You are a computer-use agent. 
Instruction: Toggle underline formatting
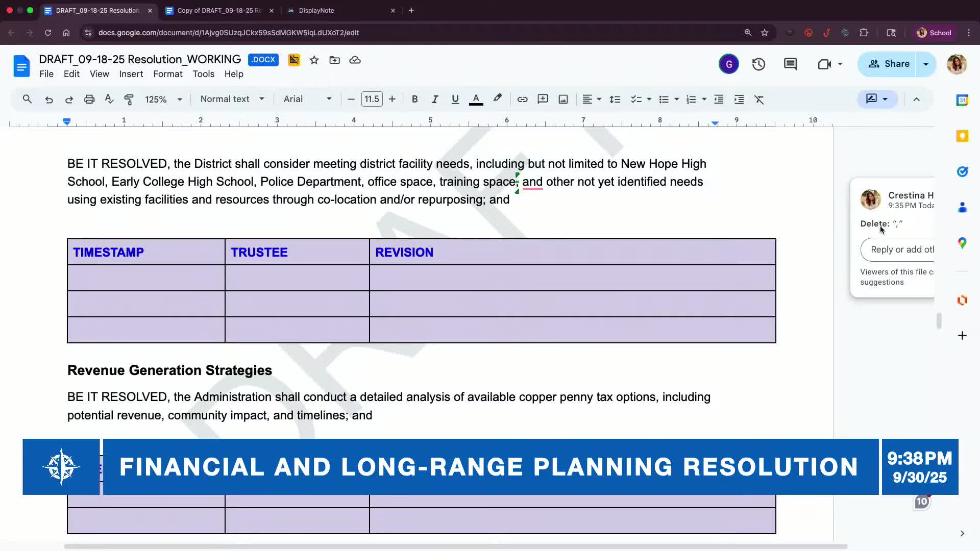pos(455,99)
